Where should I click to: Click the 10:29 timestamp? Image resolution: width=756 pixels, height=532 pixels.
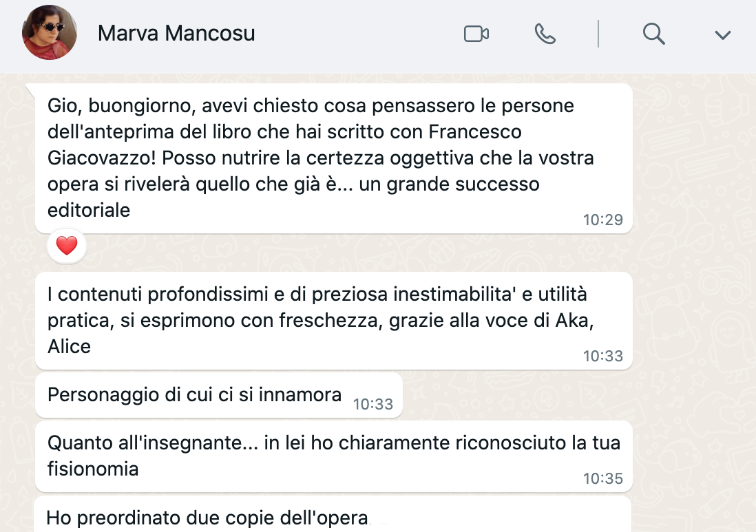point(602,220)
